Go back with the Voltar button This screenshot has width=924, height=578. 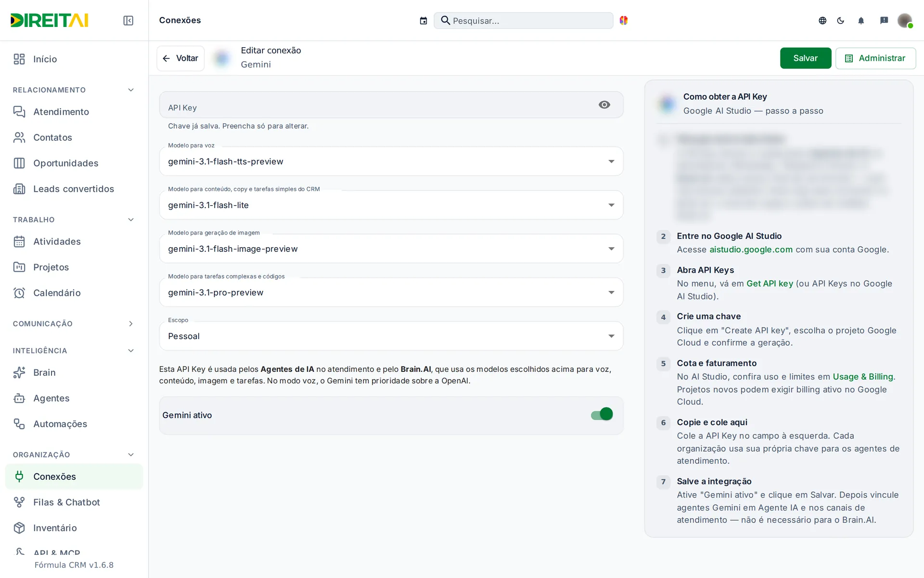pos(180,58)
